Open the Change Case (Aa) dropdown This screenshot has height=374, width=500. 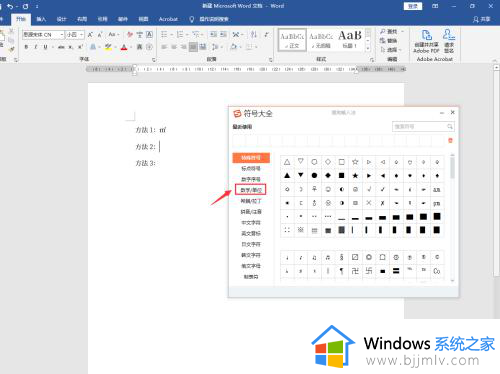(114, 35)
